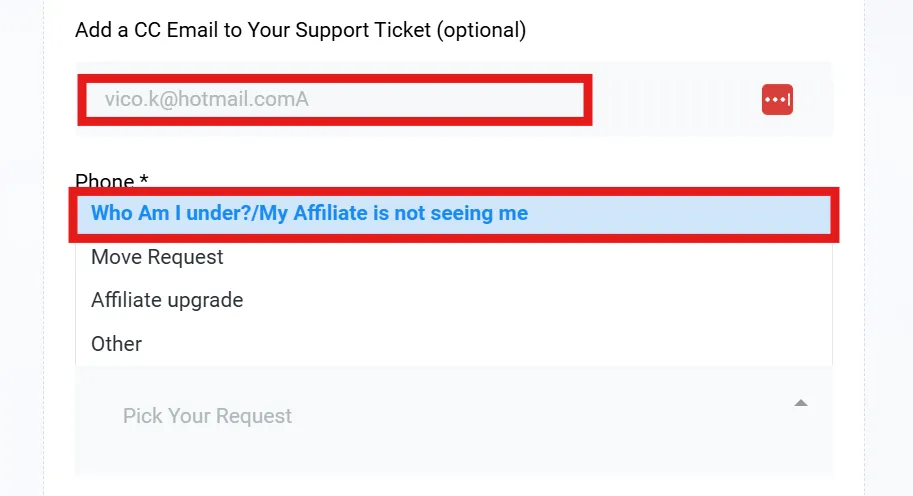Click the word '(optional)' in the CC label
Screen dimensions: 913x496
[x=481, y=30]
